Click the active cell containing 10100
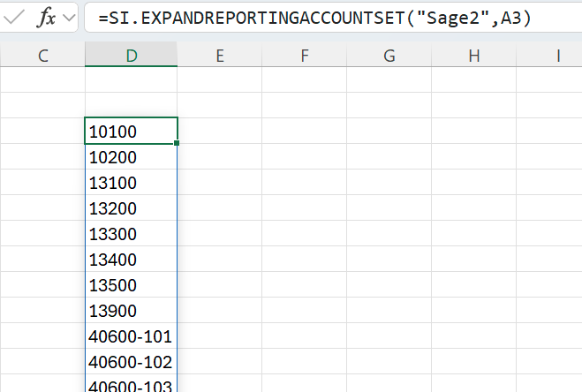Screen dimensions: 582x392 click(131, 132)
